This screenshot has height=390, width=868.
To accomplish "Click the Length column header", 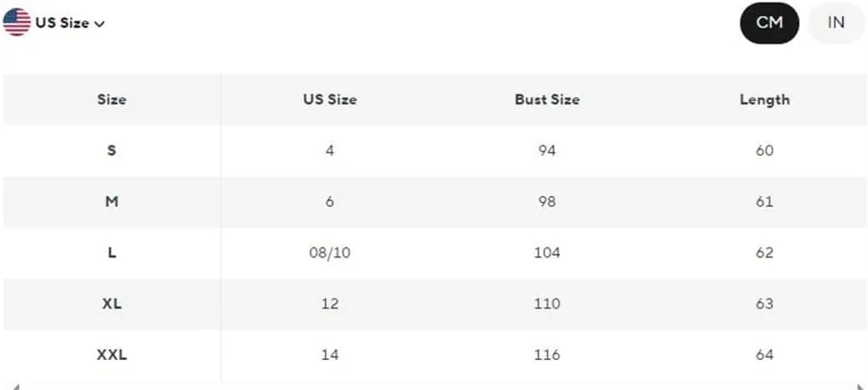I will click(765, 99).
